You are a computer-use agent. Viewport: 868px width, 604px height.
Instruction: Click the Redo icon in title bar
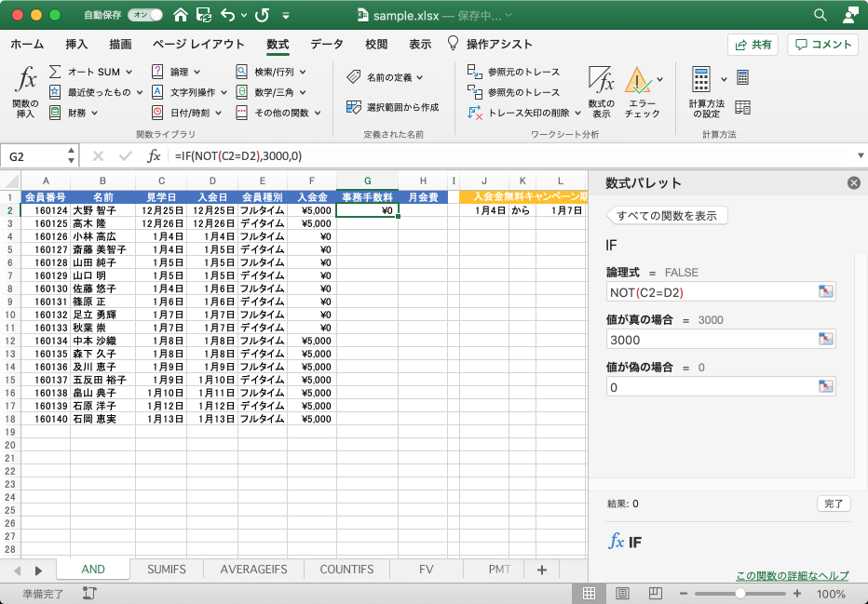point(263,15)
